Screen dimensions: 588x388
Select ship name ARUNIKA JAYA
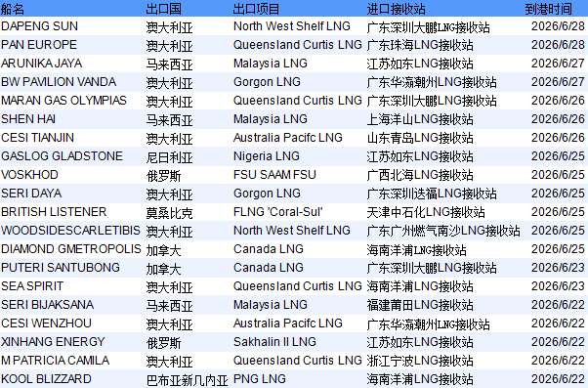[42, 64]
